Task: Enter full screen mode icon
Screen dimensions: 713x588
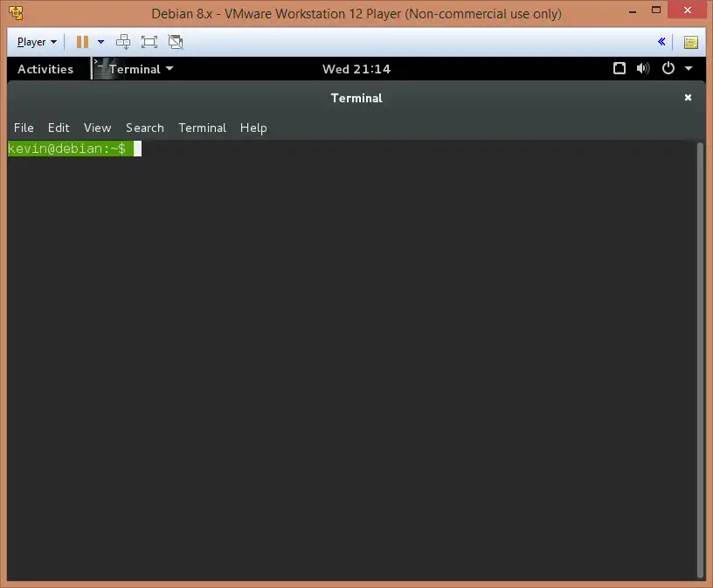Action: point(149,42)
